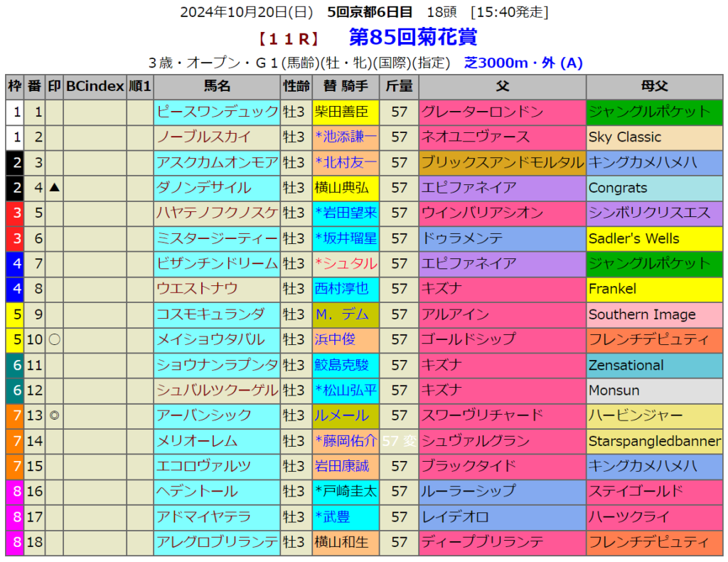Click the 騎手 column header
728x562 pixels.
click(346, 86)
